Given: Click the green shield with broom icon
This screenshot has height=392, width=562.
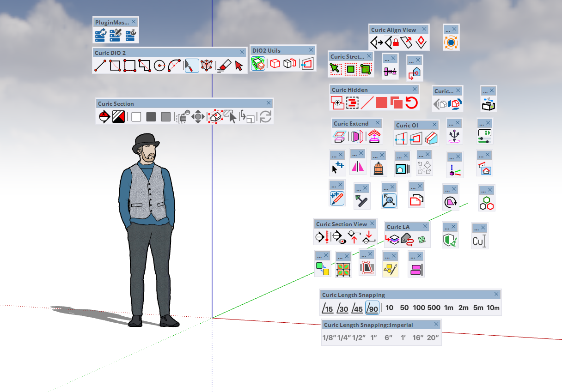Looking at the screenshot, I should [x=450, y=241].
